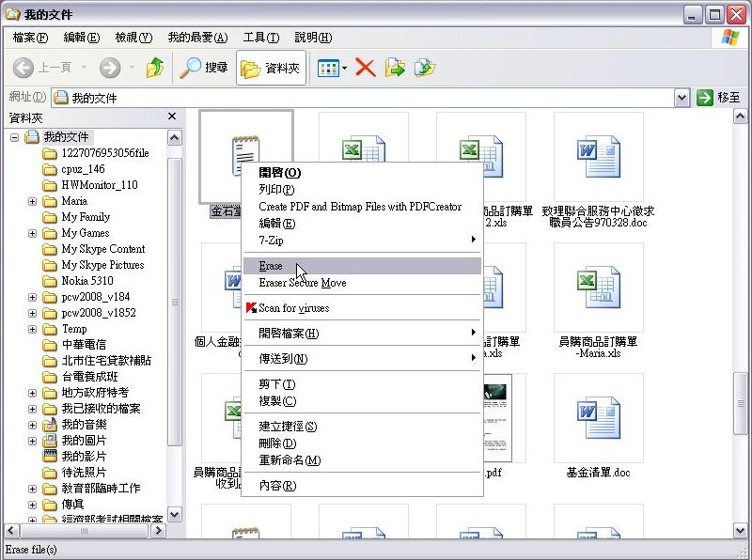Choose 重新命名(M) in context menu

[363, 460]
